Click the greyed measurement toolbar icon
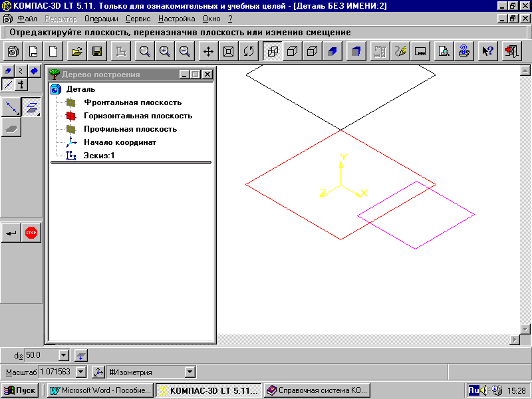Screen dimensions: 532x399 [380, 51]
